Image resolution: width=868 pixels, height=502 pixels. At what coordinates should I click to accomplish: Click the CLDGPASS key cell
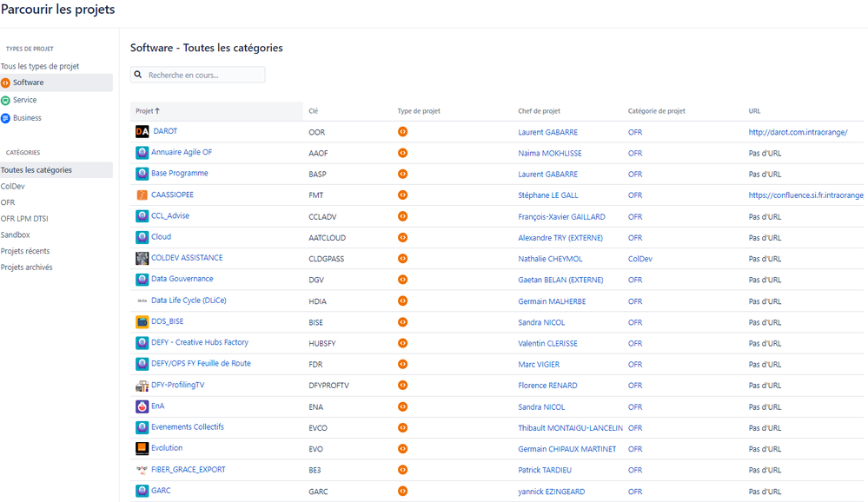pos(326,259)
